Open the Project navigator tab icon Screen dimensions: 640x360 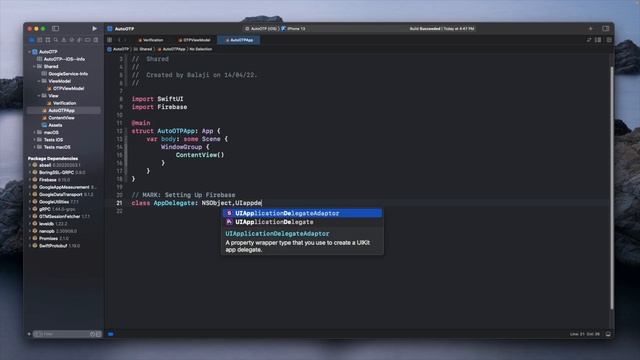[x=32, y=40]
